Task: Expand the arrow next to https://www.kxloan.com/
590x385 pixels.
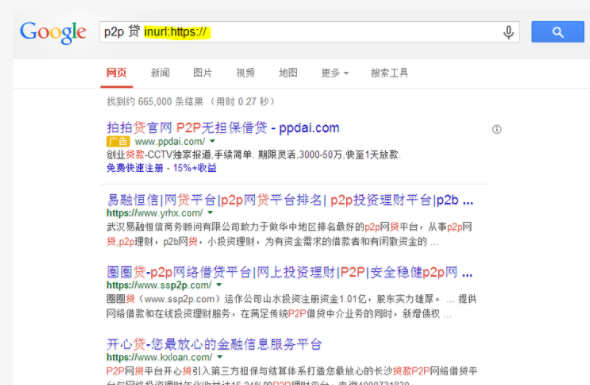Action: [x=220, y=357]
